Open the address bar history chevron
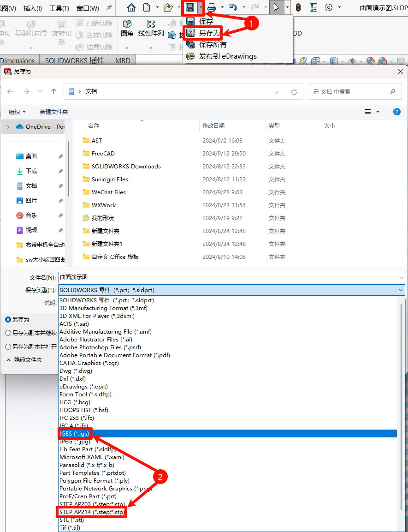The width and height of the screenshot is (408, 532). pyautogui.click(x=277, y=92)
